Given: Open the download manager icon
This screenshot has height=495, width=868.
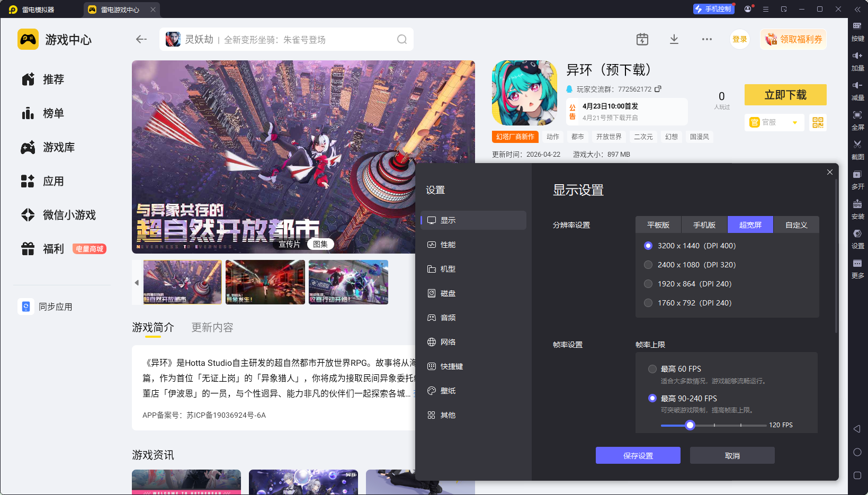Looking at the screenshot, I should pos(674,39).
